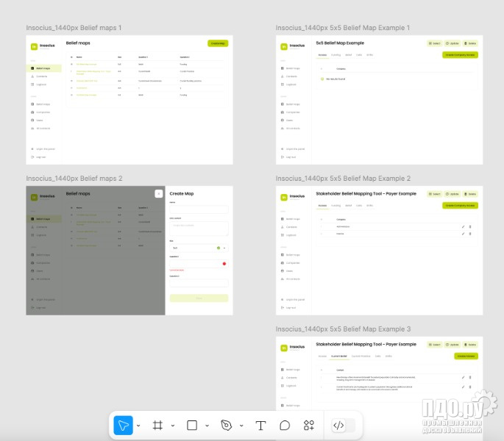Click the X close icon on Create Map panel
Image resolution: width=504 pixels, height=441 pixels.
158,194
